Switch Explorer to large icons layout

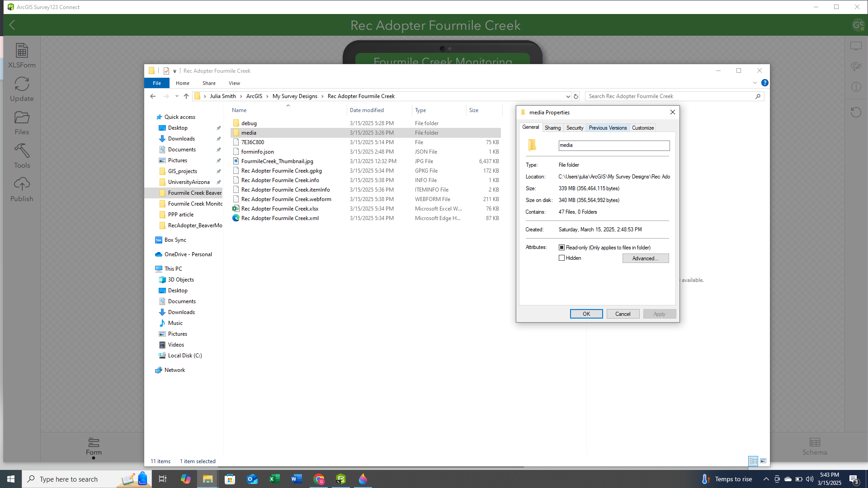(x=763, y=461)
